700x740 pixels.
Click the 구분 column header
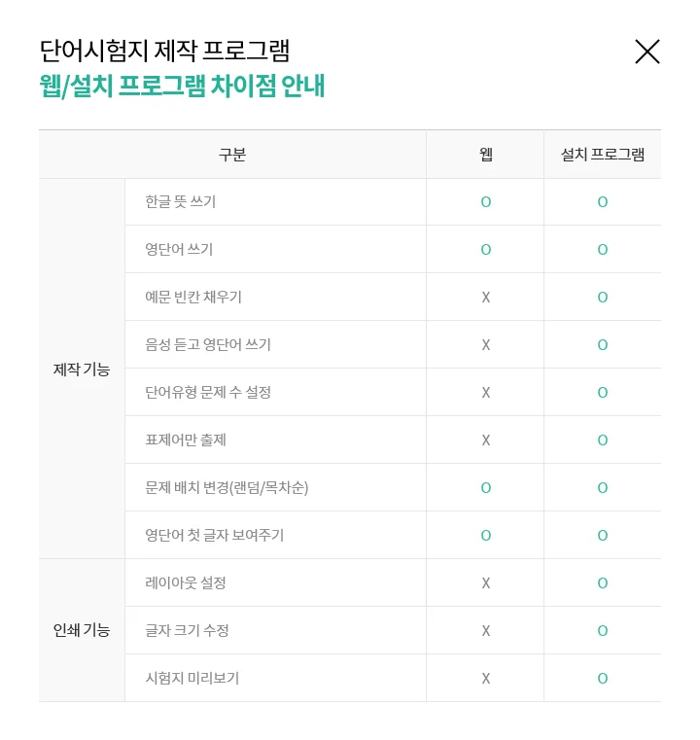click(232, 155)
